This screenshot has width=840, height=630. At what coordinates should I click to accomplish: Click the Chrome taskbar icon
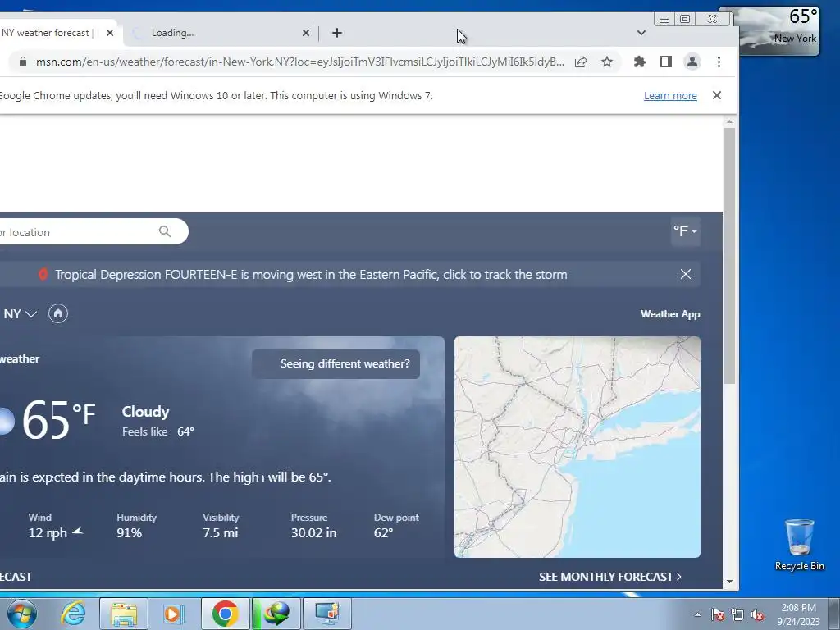point(225,614)
